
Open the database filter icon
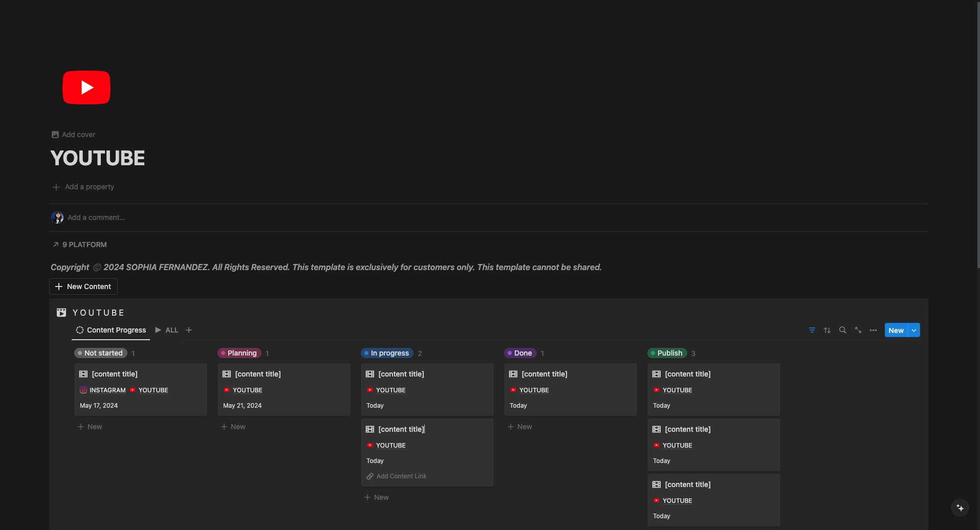click(812, 330)
